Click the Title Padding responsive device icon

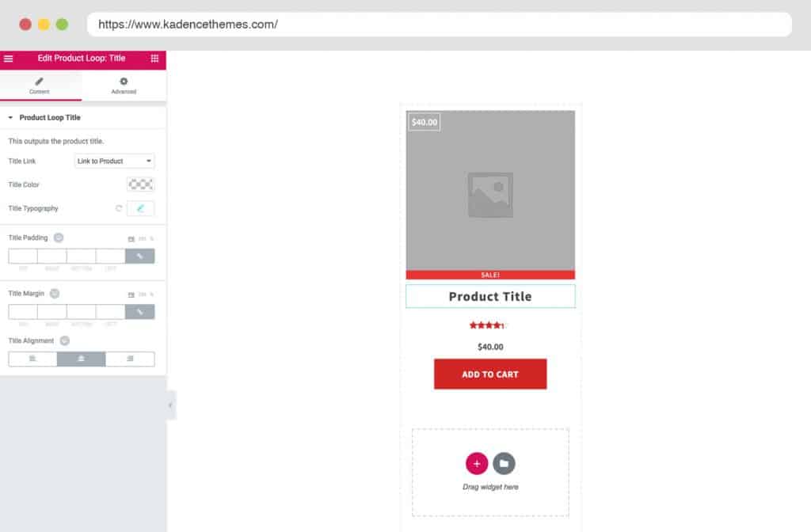59,237
